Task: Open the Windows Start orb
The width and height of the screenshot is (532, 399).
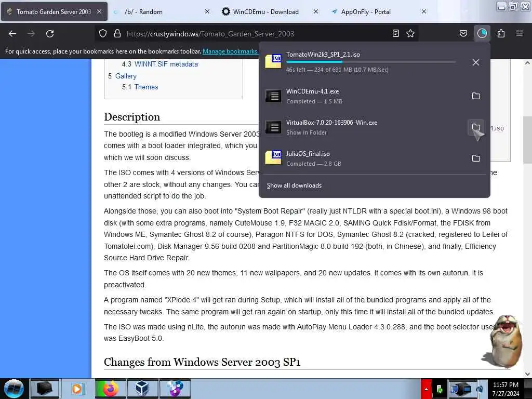Action: click(14, 389)
